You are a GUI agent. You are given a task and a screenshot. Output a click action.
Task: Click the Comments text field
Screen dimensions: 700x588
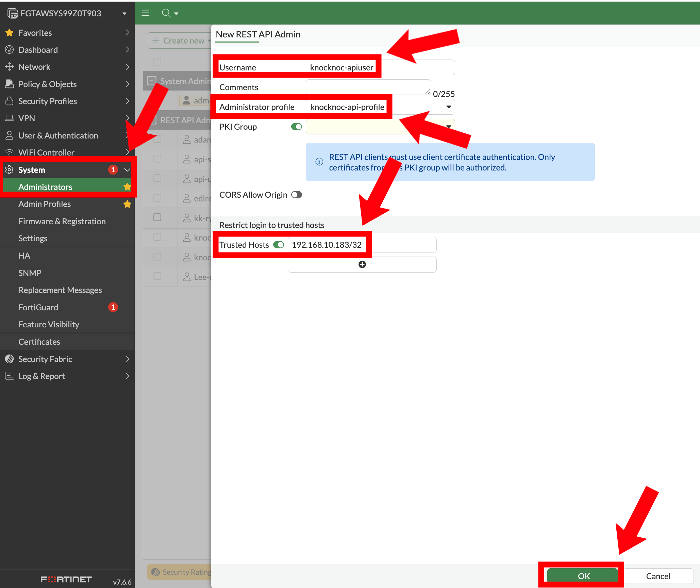click(x=368, y=87)
